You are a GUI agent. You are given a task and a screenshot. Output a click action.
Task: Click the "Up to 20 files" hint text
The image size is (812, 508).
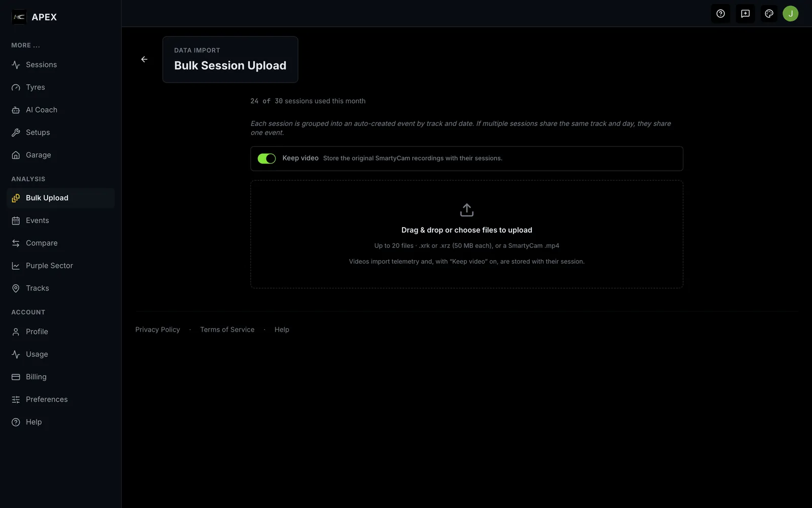(467, 246)
